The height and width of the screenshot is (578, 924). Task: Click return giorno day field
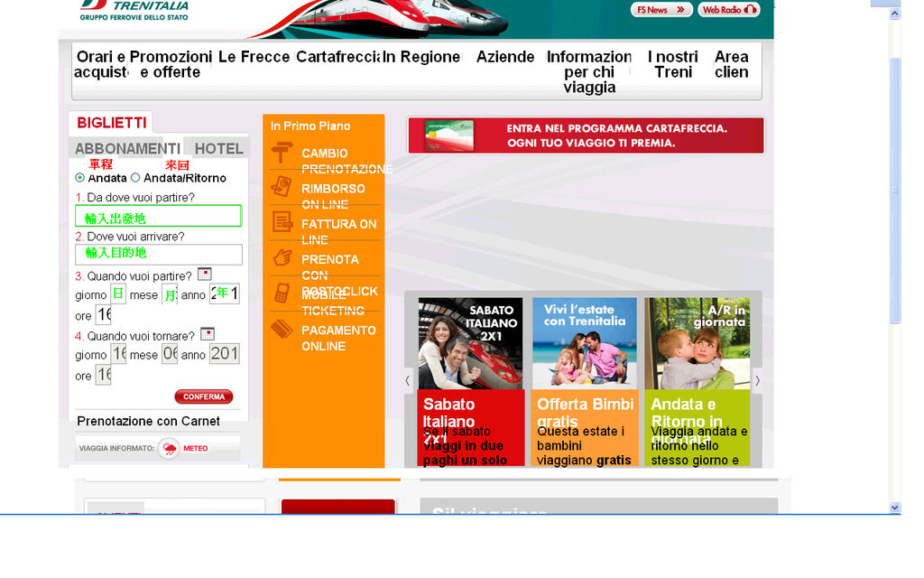click(x=118, y=353)
